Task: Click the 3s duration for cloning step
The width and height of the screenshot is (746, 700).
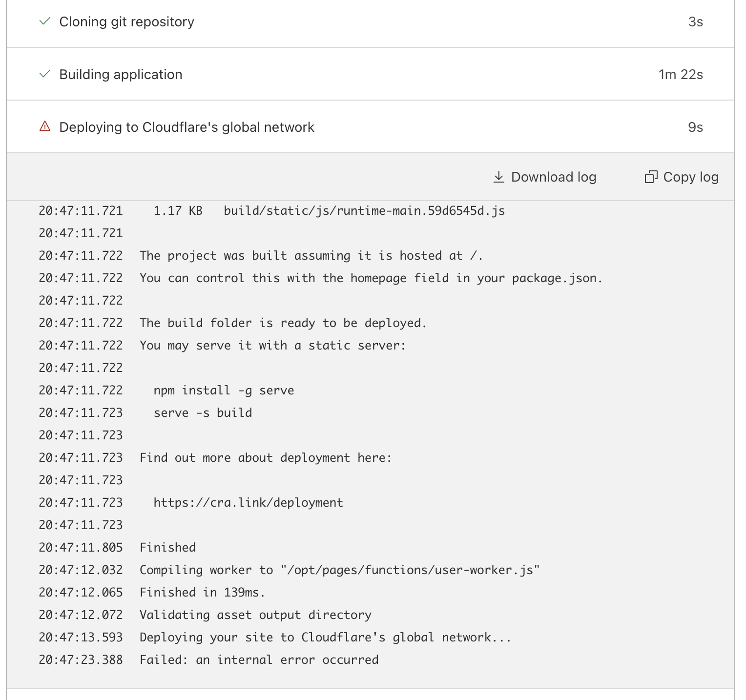Action: click(695, 22)
